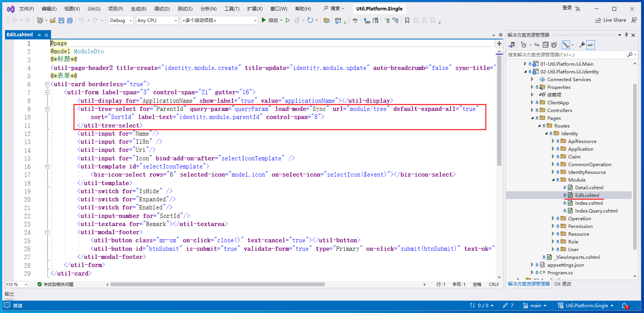Collapse the util-card block at line 6
Image resolution: width=644 pixels, height=313 pixels.
point(47,84)
